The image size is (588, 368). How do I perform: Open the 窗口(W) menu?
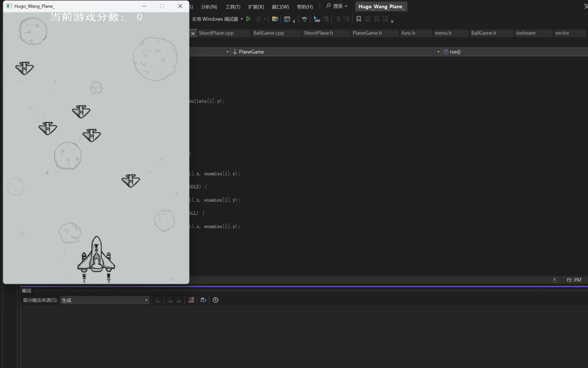click(x=280, y=7)
